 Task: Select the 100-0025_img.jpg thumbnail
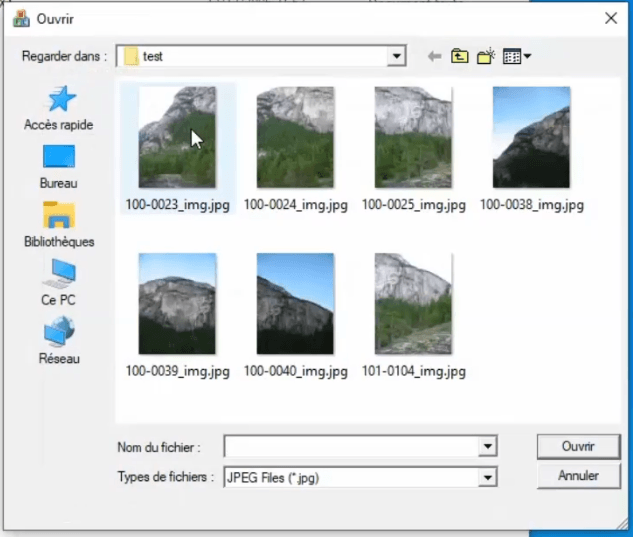coord(413,138)
